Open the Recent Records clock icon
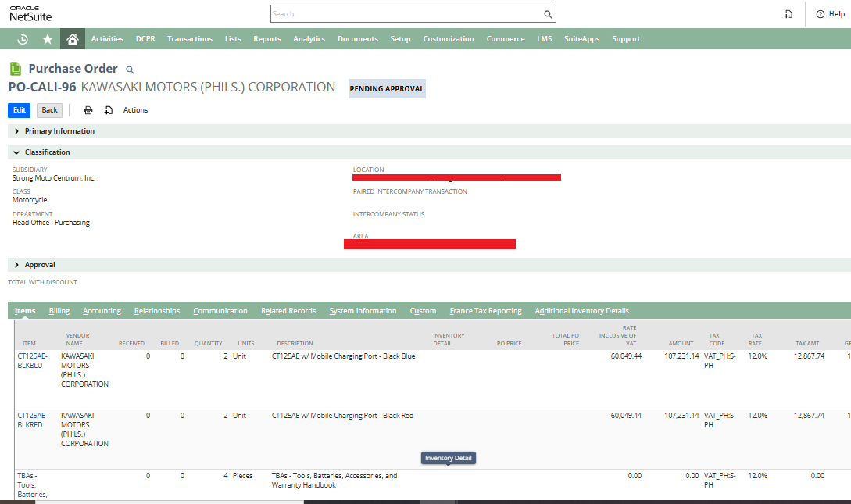This screenshot has width=851, height=504. tap(23, 39)
